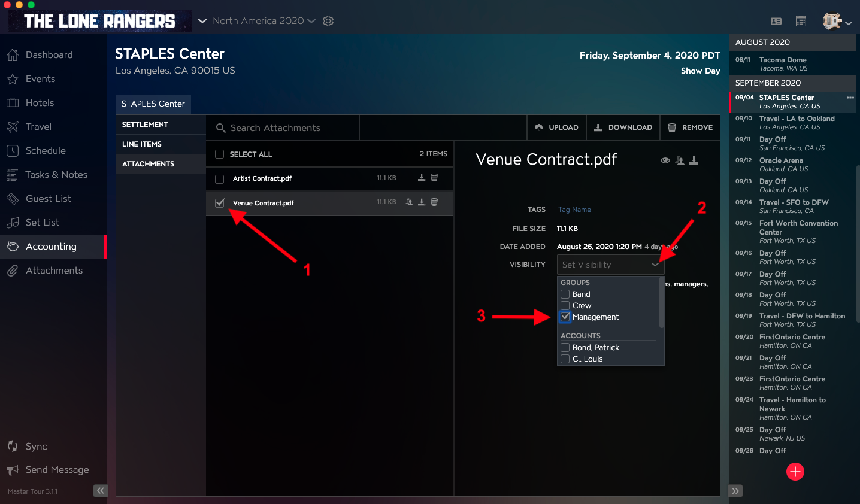This screenshot has height=504, width=860.
Task: Click the Search Attachments field
Action: [x=283, y=128]
